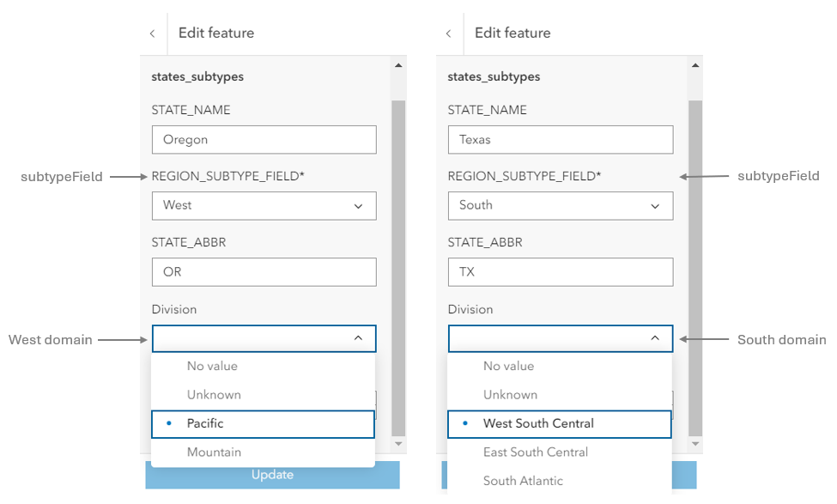The image size is (837, 504).
Task: Click the back chevron on left Edit feature panel
Action: (x=152, y=33)
